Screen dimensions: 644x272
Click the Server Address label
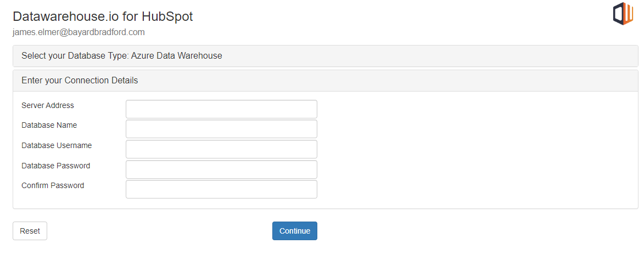click(48, 105)
